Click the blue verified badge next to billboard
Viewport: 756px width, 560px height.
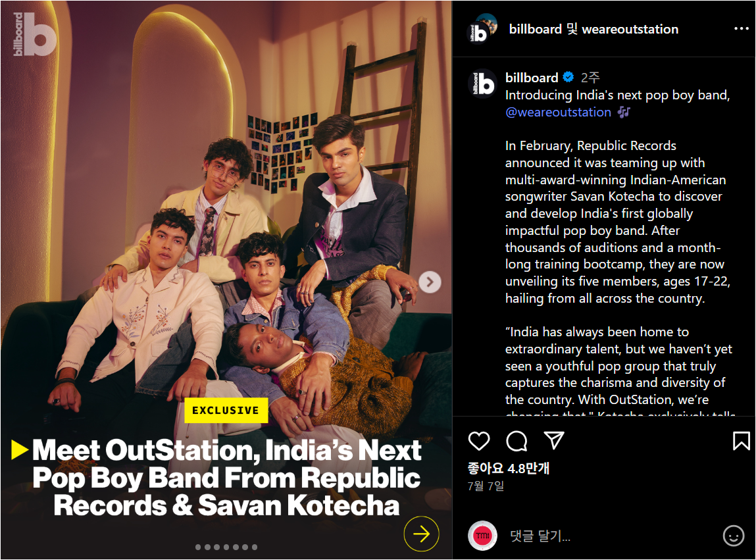568,77
